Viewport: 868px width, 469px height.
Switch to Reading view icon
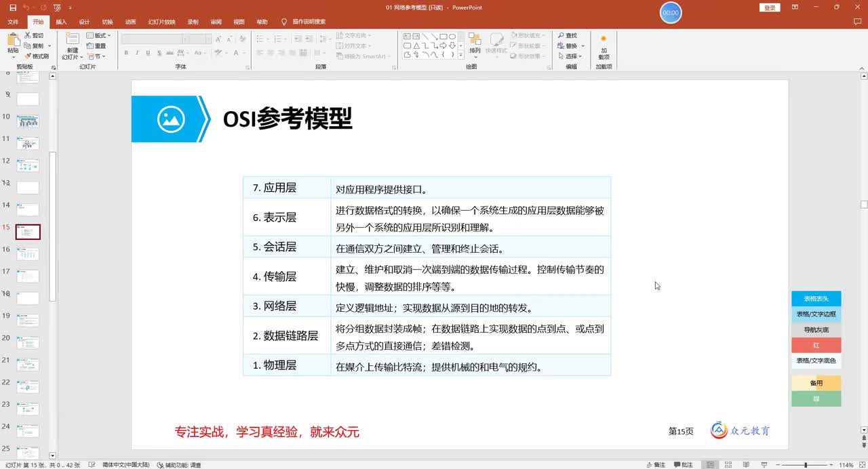coord(745,465)
